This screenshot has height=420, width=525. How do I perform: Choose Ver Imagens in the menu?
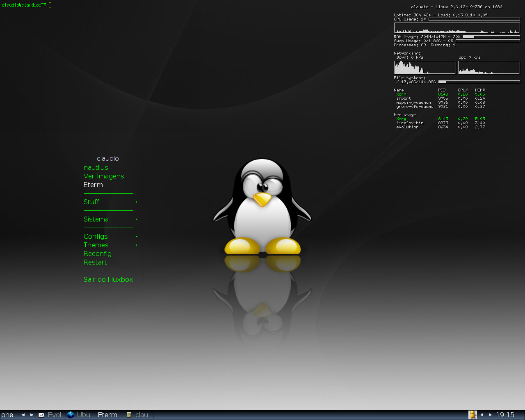coord(108,176)
